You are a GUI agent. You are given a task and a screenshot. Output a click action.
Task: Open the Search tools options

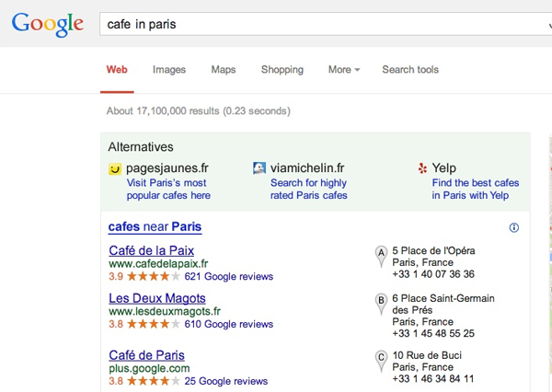point(410,70)
